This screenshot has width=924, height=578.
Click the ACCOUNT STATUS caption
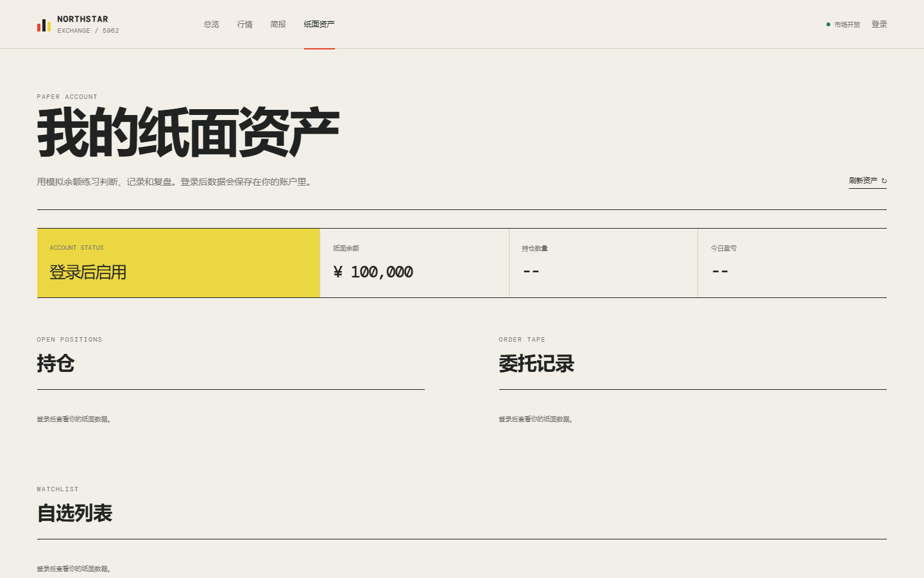tap(77, 248)
